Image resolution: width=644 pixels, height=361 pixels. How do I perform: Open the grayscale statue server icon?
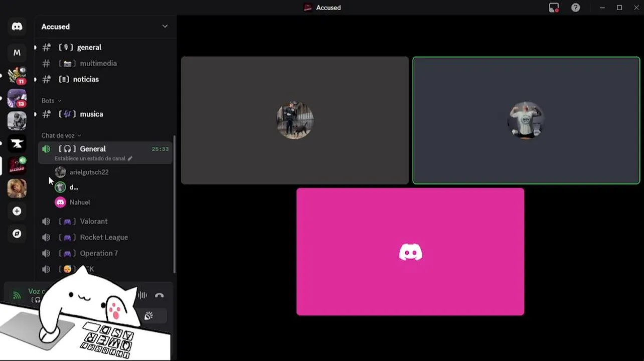tap(17, 121)
